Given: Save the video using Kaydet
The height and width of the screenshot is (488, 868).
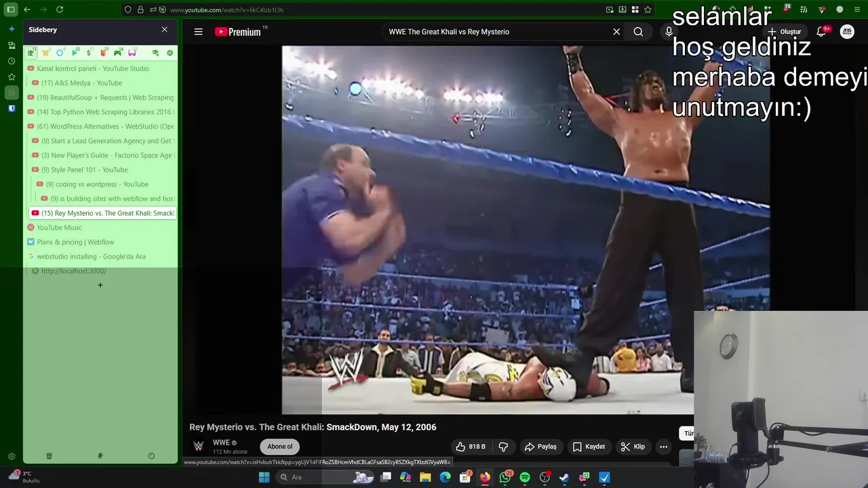Looking at the screenshot, I should point(589,447).
